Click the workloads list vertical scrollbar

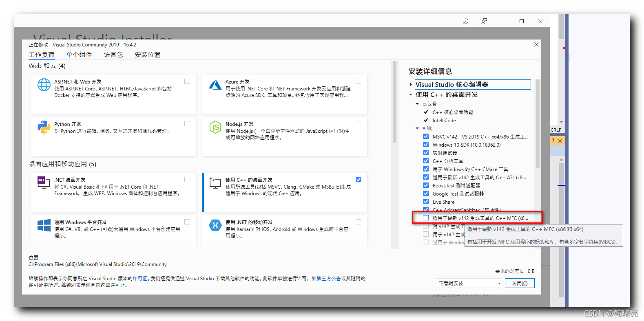click(x=394, y=102)
